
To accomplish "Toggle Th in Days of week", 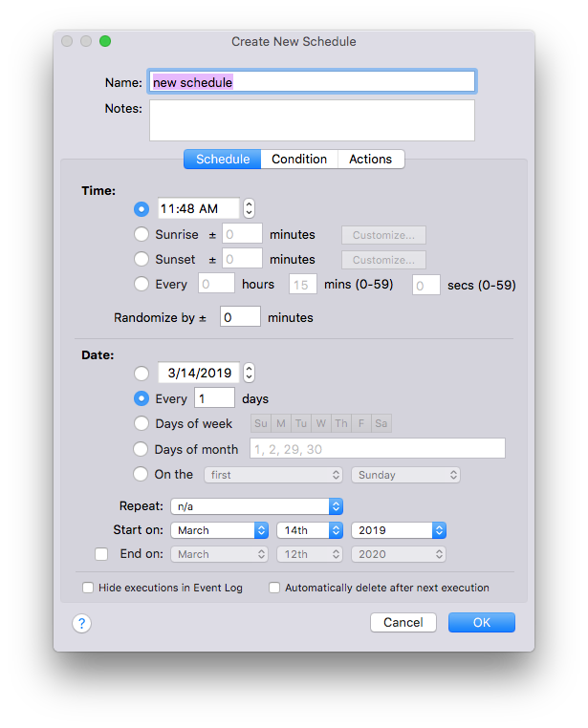I will 341,423.
